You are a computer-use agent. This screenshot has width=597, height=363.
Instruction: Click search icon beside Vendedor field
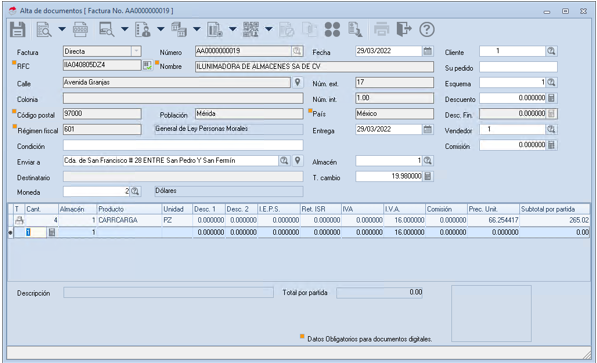(551, 130)
